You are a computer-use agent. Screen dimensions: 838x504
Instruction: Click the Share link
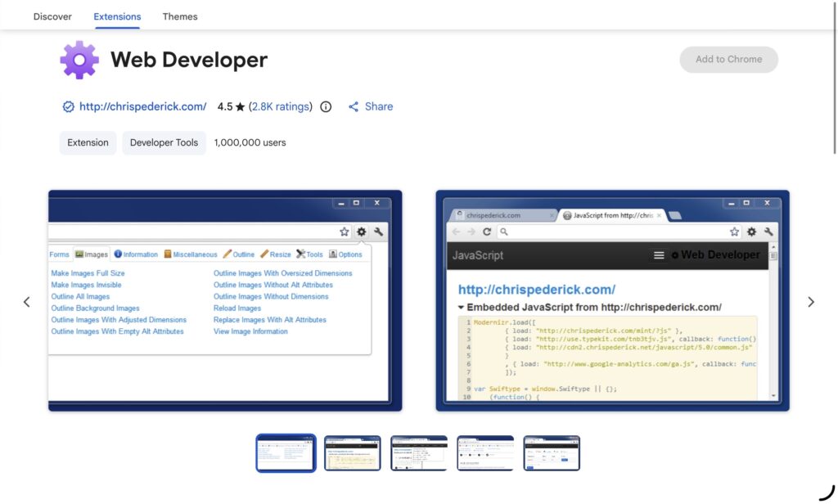[378, 106]
